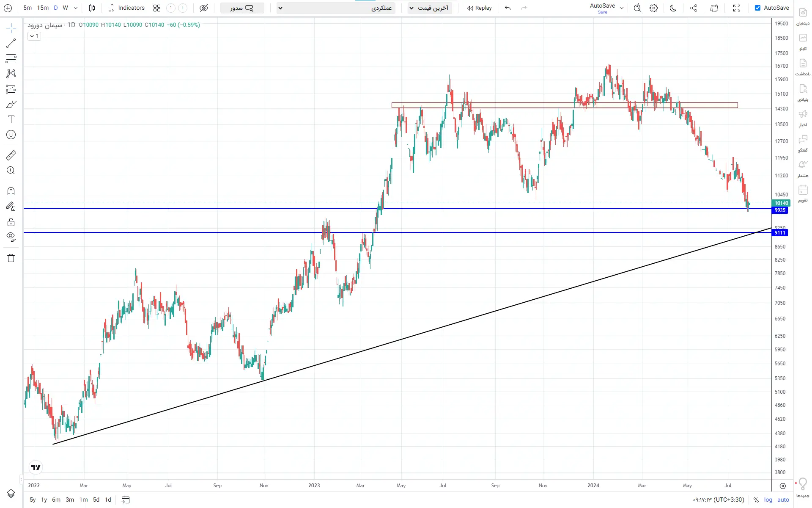Switch to dark theme moon icon
Image resolution: width=812 pixels, height=508 pixels.
point(673,8)
